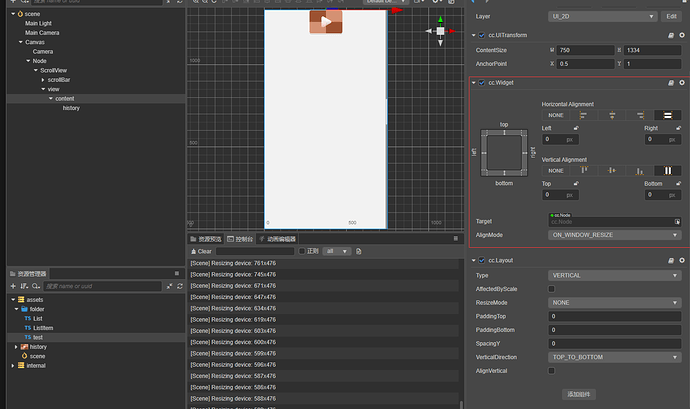
Task: Choose horizontal align-left icon in Widget
Action: [x=584, y=115]
